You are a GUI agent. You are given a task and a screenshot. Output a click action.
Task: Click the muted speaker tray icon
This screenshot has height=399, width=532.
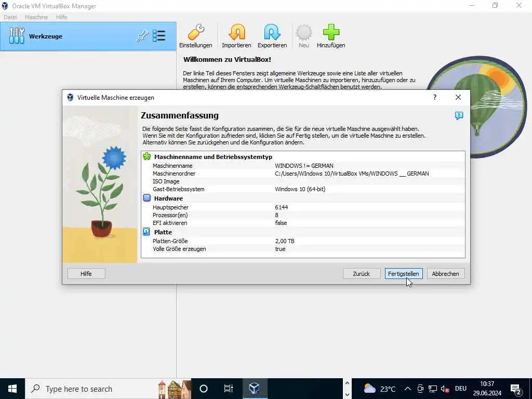(x=445, y=389)
